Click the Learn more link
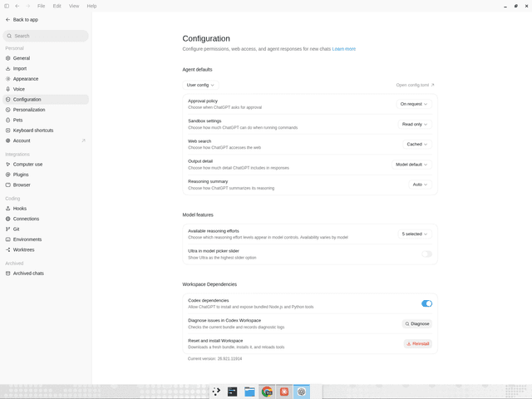The image size is (532, 399). [343, 49]
